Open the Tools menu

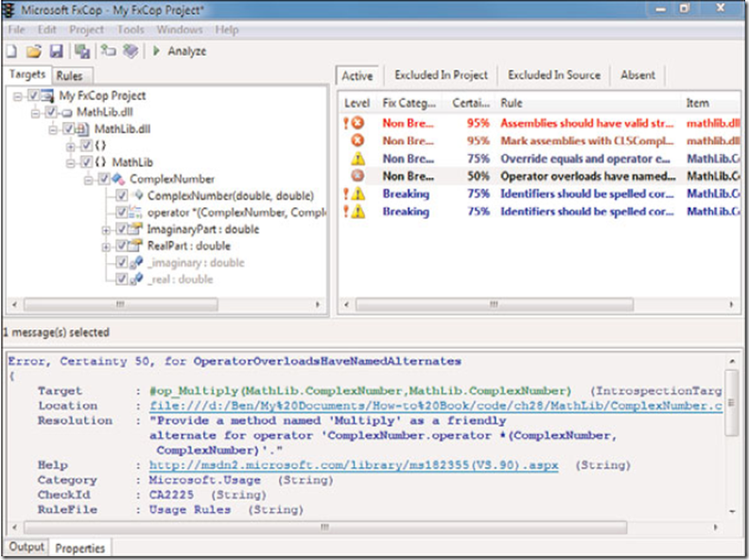point(131,29)
